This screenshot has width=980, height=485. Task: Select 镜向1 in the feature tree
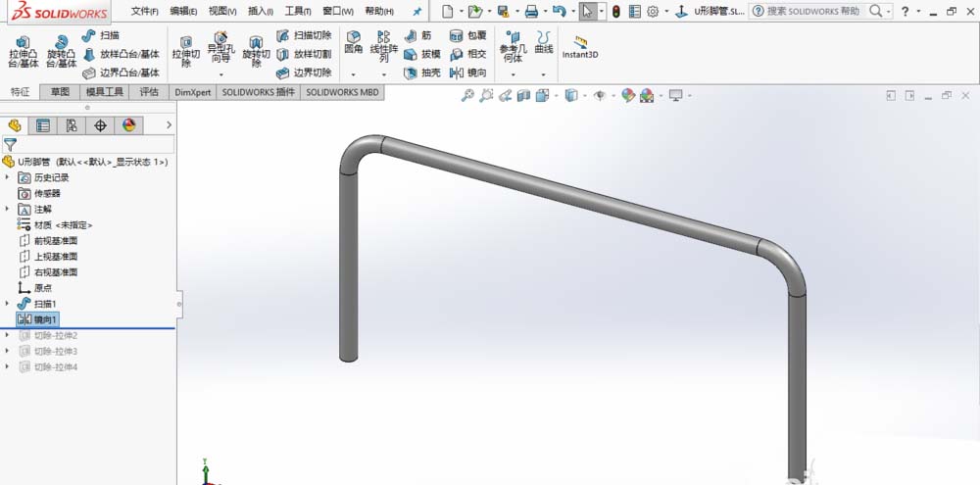coord(38,319)
